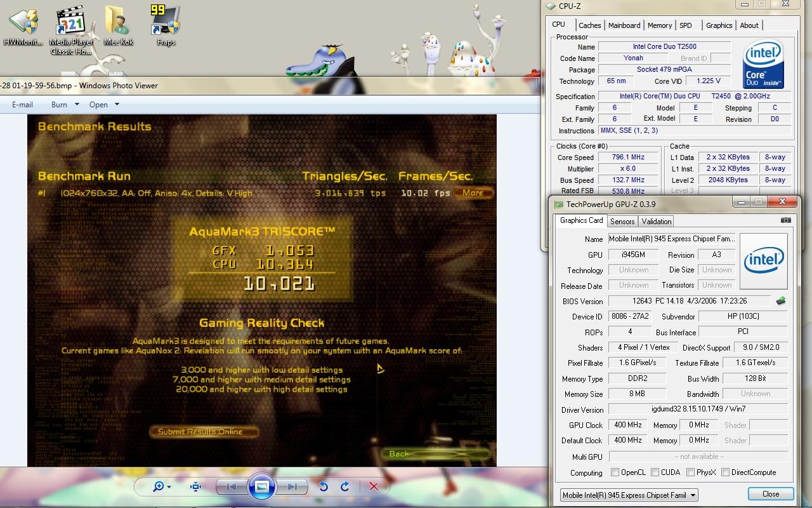Click the BIOS Version field
812x508 pixels.
690,301
